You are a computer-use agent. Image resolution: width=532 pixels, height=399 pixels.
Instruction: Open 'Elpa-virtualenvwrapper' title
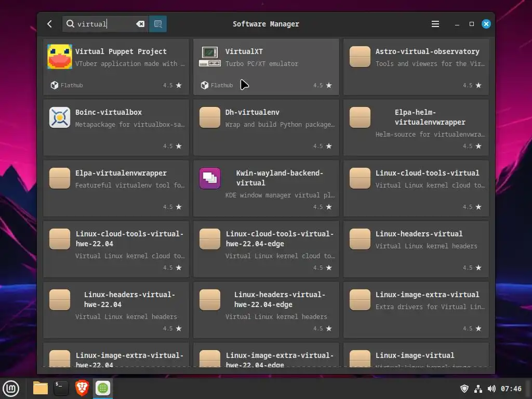tap(121, 173)
